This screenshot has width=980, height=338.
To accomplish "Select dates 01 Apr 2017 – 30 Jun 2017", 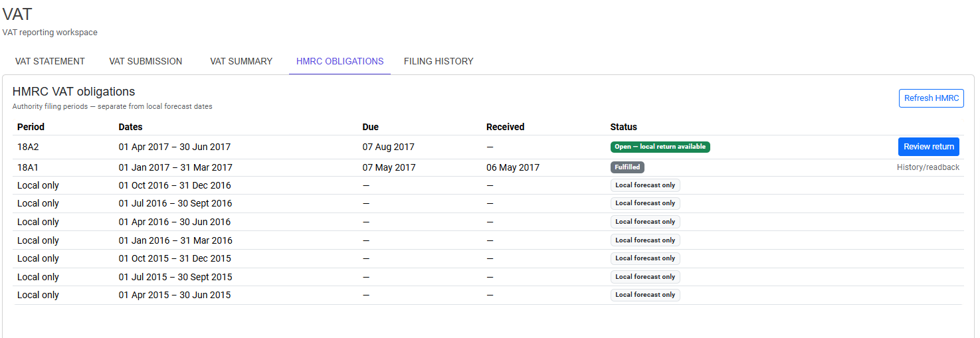I will [x=175, y=147].
